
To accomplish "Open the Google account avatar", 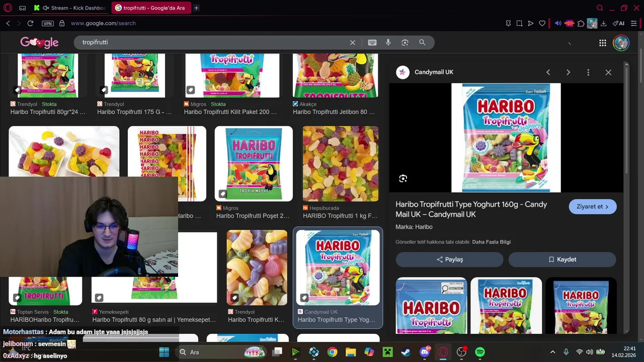I will point(621,43).
